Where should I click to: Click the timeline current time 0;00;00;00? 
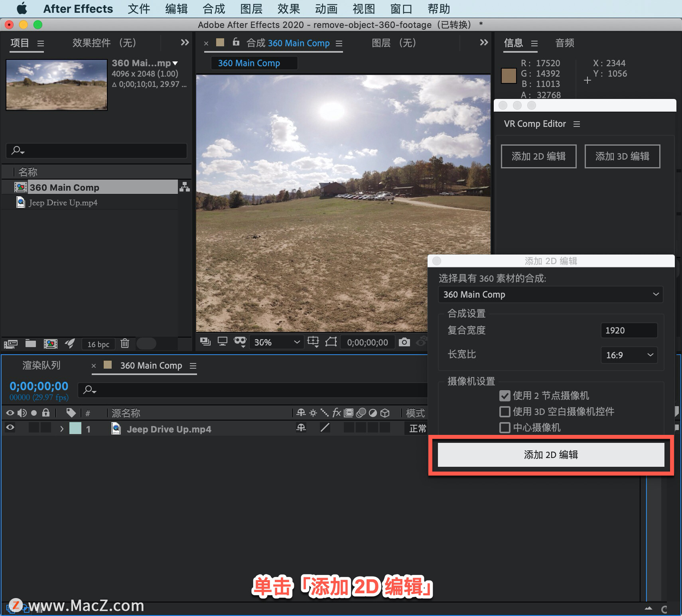39,386
